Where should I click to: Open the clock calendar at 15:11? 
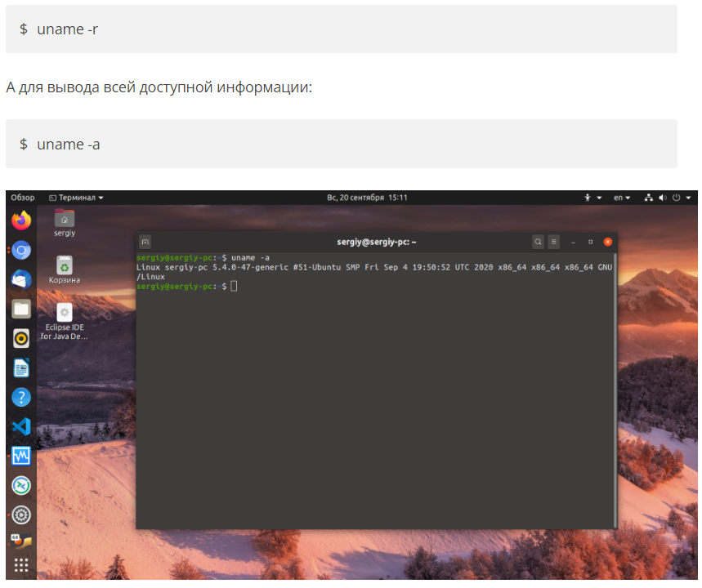(367, 198)
